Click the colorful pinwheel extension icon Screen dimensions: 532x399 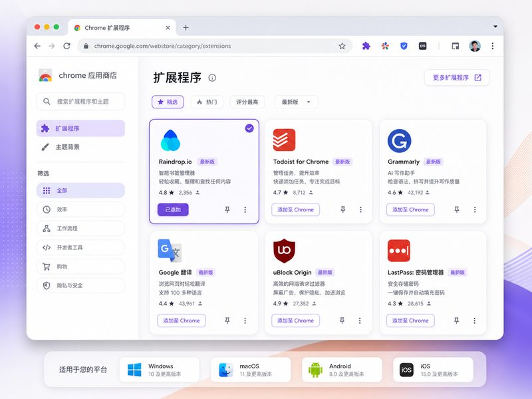pos(385,46)
